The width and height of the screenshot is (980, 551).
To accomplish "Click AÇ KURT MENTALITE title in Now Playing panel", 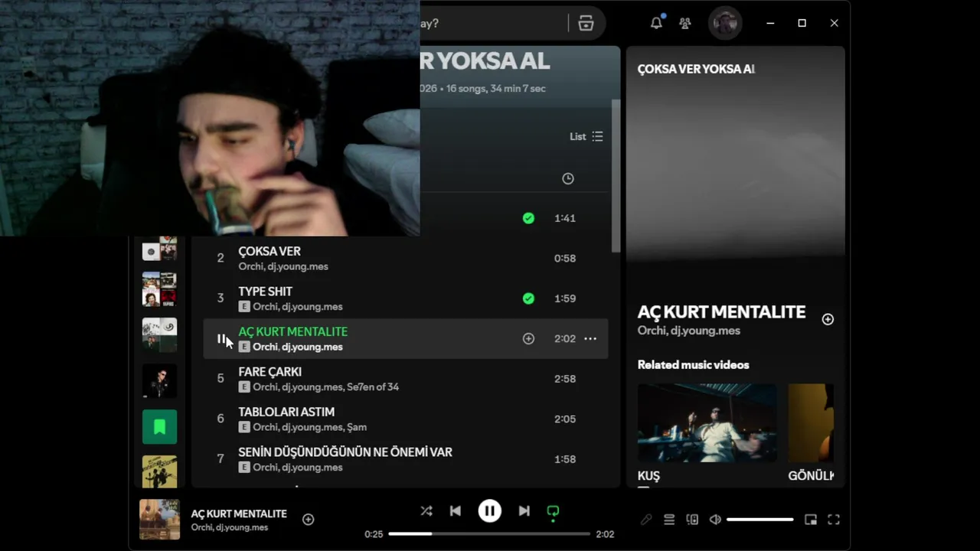I will click(721, 311).
